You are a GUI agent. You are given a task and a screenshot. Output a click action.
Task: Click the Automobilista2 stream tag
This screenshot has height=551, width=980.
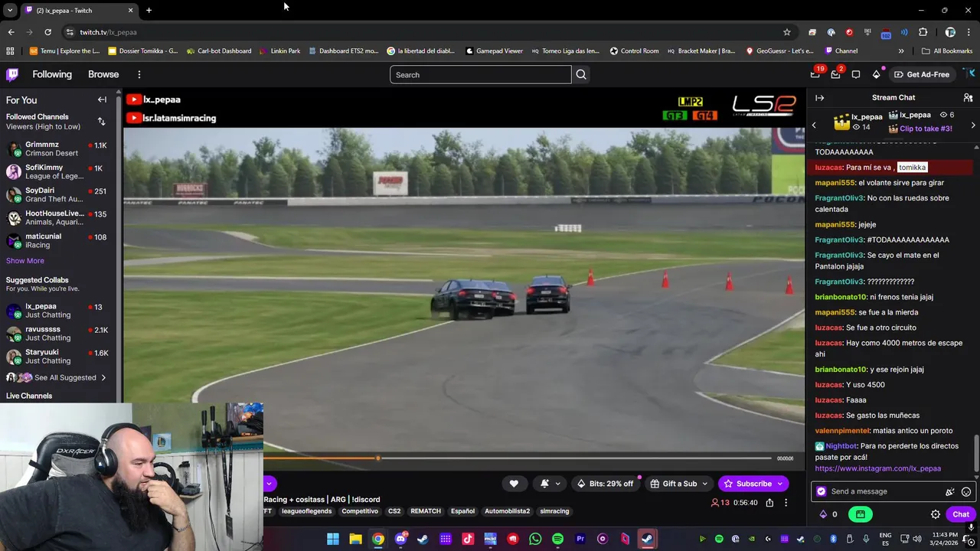coord(508,511)
